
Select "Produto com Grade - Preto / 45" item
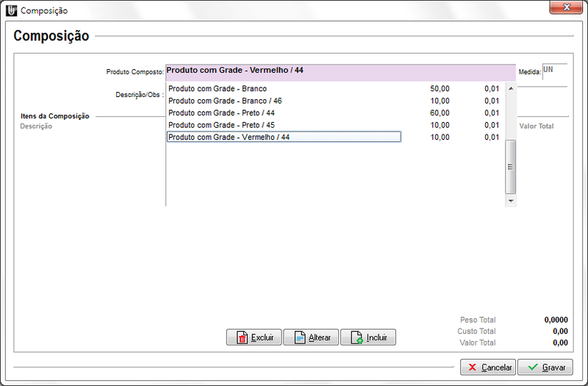221,125
